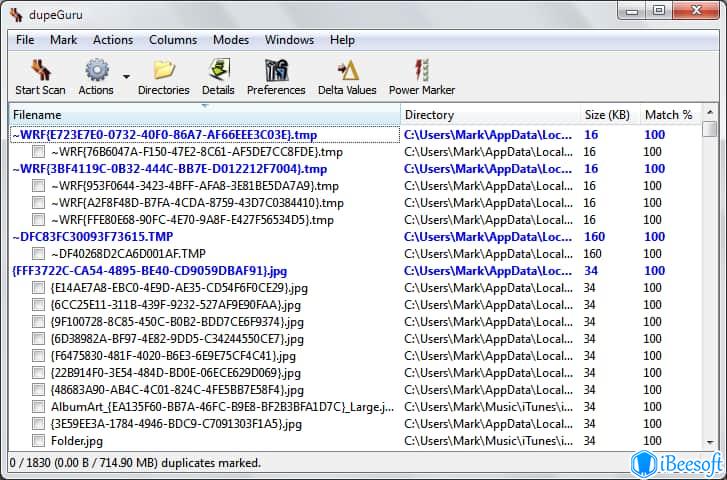727x480 pixels.
Task: Minimize the dupeGuru window
Action: pyautogui.click(x=632, y=11)
